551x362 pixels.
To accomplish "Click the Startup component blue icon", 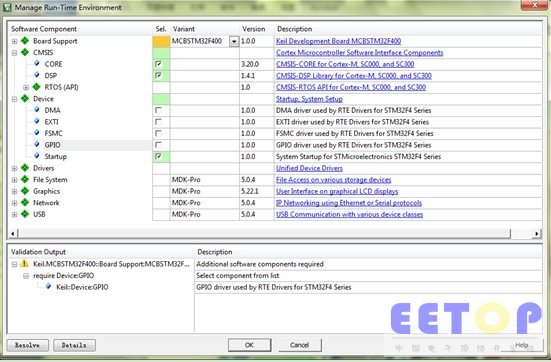I will pyautogui.click(x=37, y=156).
